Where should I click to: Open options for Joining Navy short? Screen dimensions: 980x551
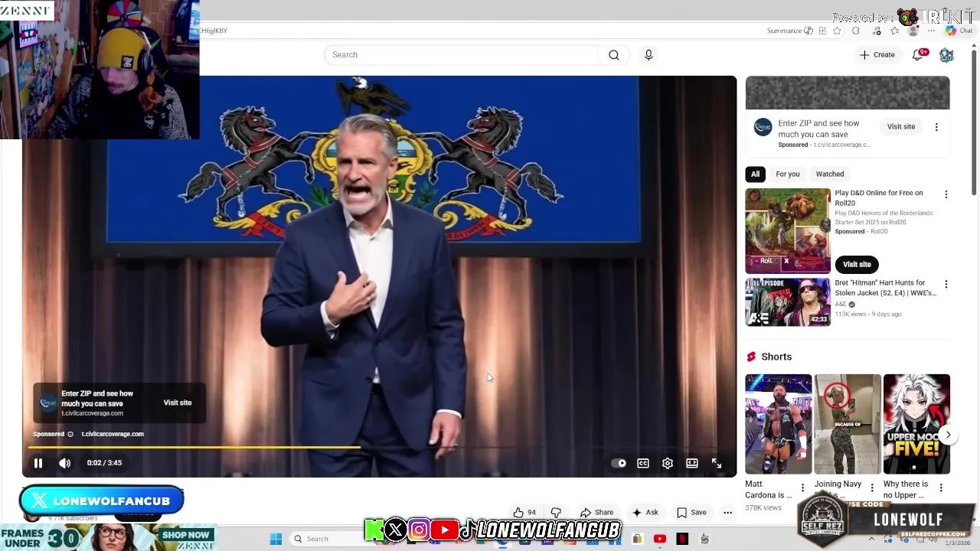871,488
